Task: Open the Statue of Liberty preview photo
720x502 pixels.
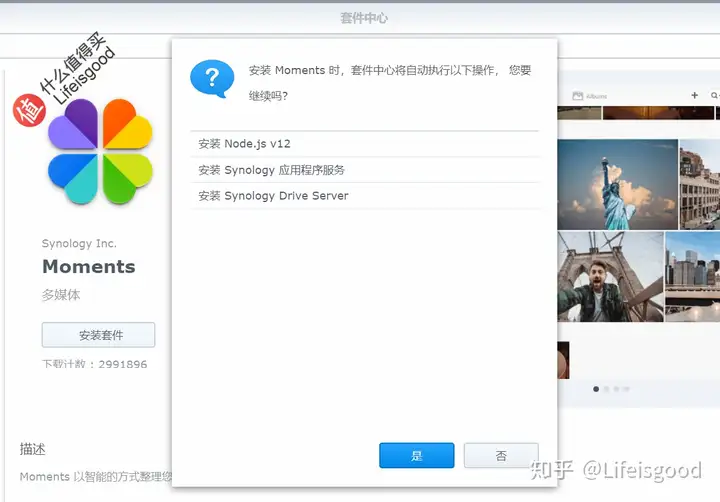Action: coord(618,184)
